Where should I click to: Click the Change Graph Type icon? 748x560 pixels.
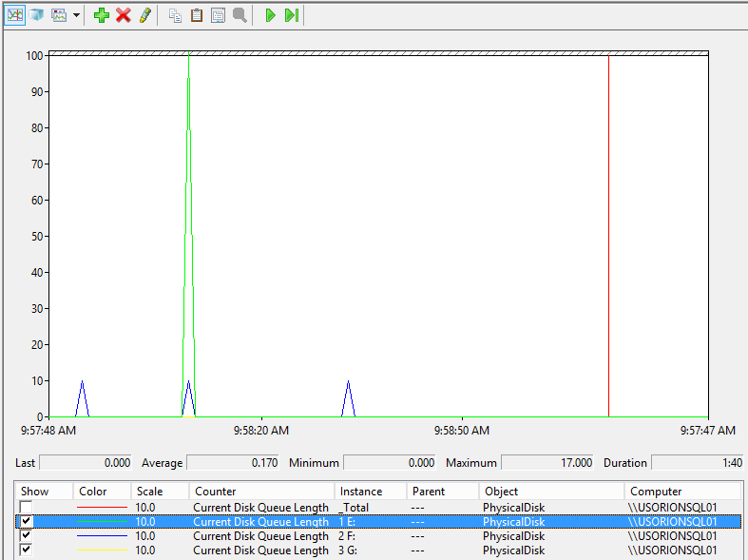[x=59, y=15]
